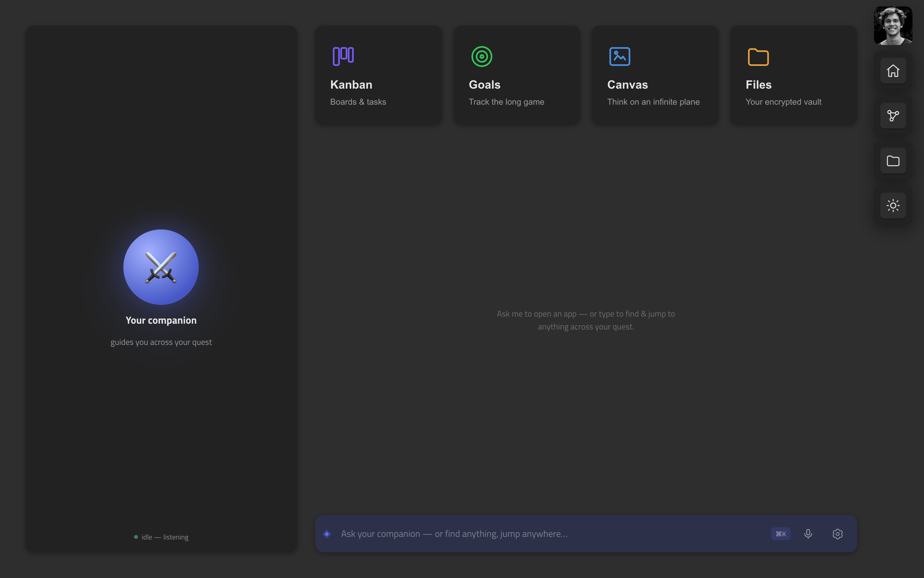
Task: Open companion settings gear icon
Action: 837,534
